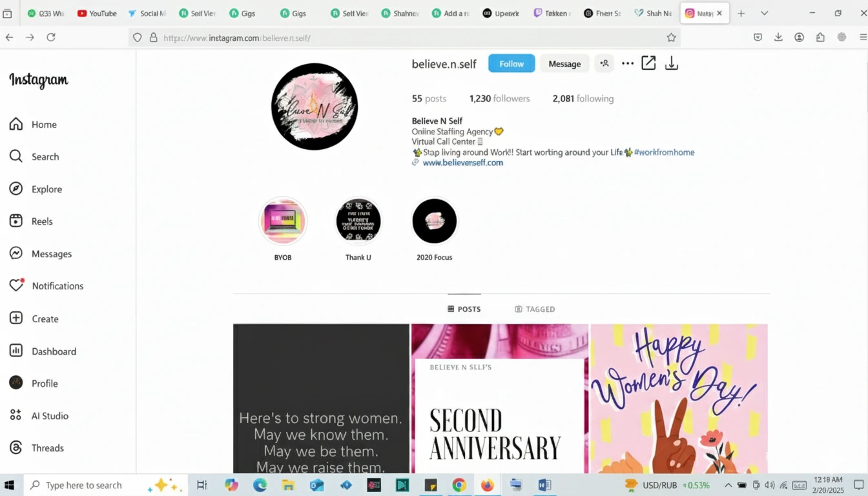Open the 'Here's to strong women' post
This screenshot has width=868, height=496.
pos(321,398)
